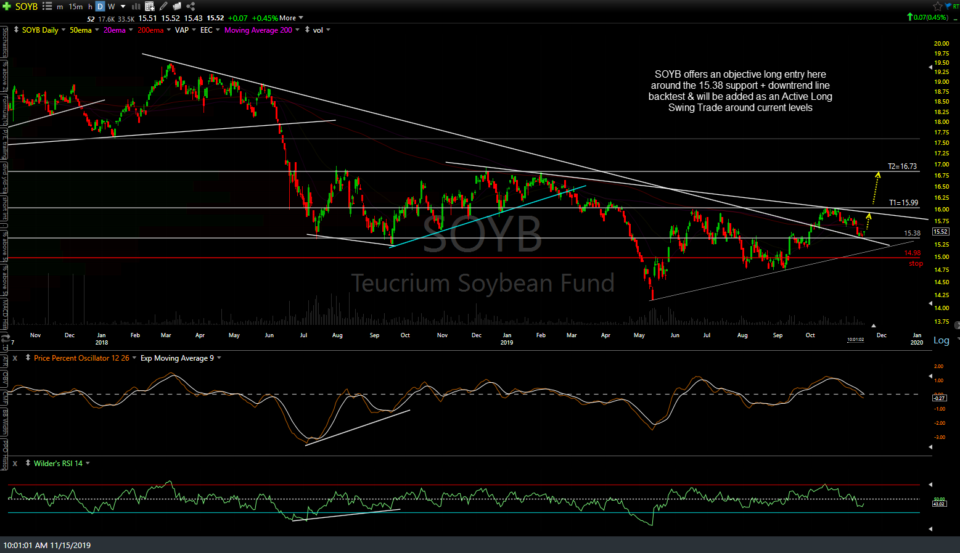Click the price scale top collapse arrow

pyautogui.click(x=931, y=66)
